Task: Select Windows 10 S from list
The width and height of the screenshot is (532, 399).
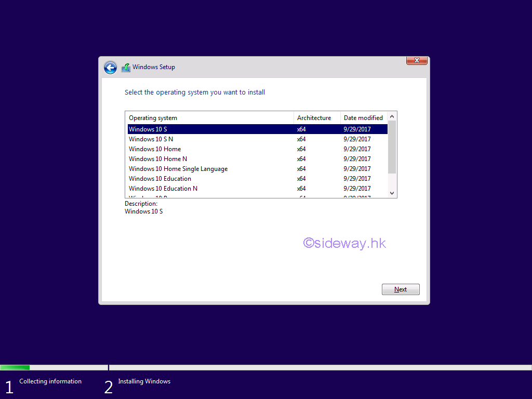Action: [148, 129]
